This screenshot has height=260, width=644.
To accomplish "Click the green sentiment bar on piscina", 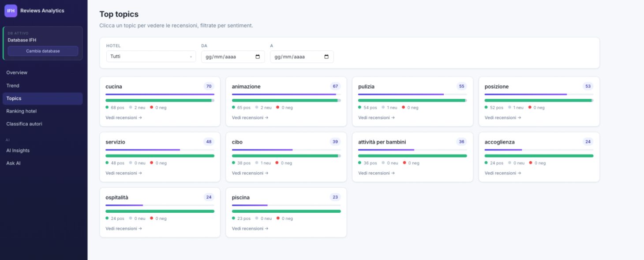I will coord(286,211).
